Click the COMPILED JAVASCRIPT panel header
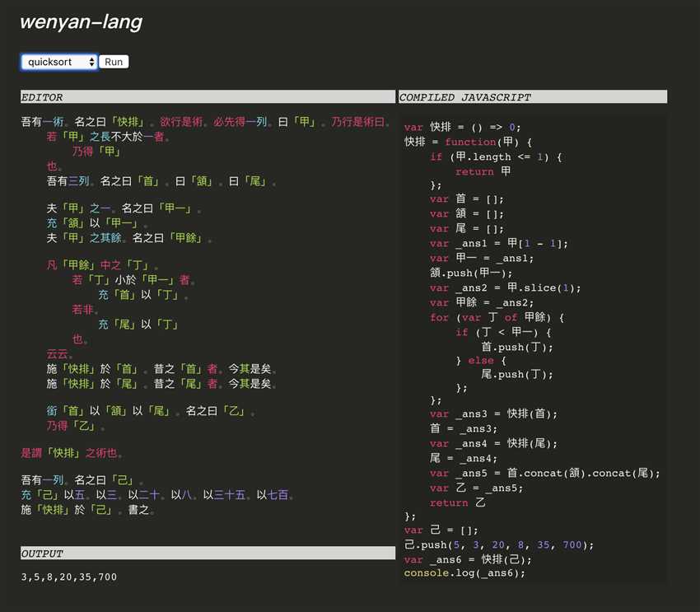The width and height of the screenshot is (700, 612). click(x=533, y=97)
